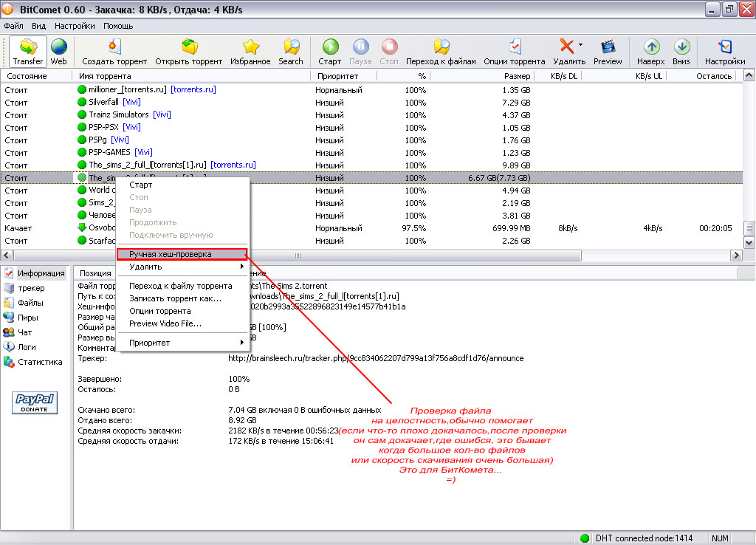756x545 pixels.
Task: Sort by Имя торрента column header
Action: pos(191,76)
